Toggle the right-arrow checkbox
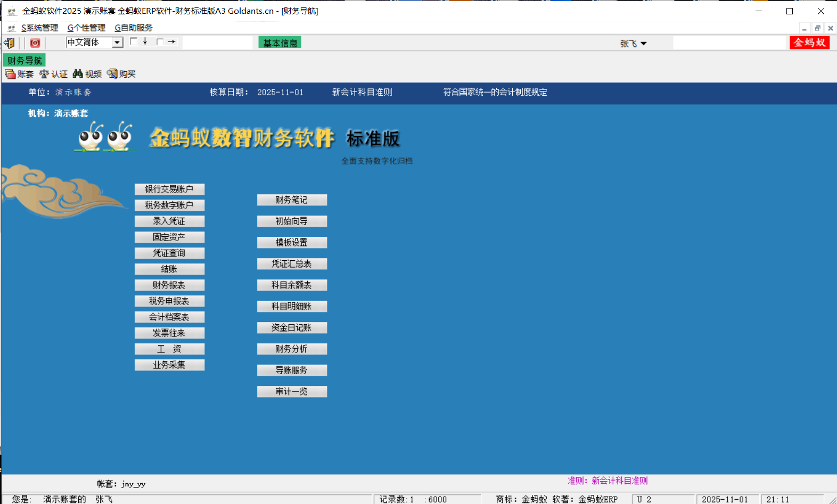The width and height of the screenshot is (837, 504). tap(160, 42)
